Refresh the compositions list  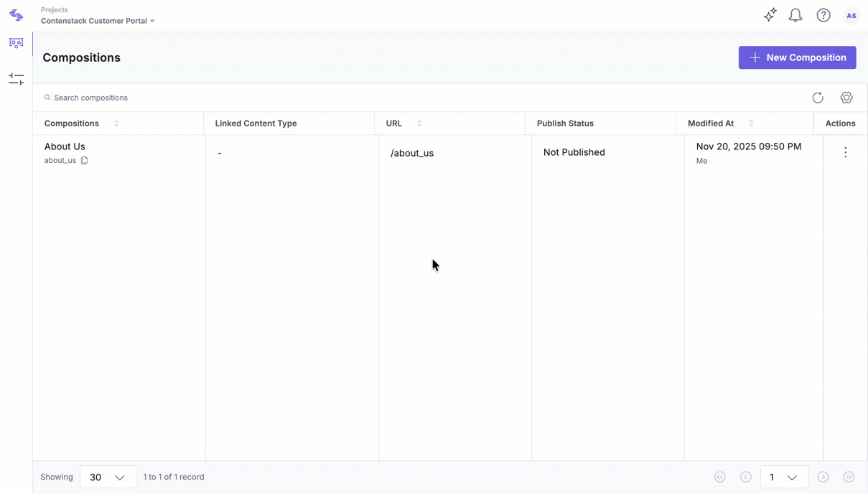pyautogui.click(x=818, y=98)
